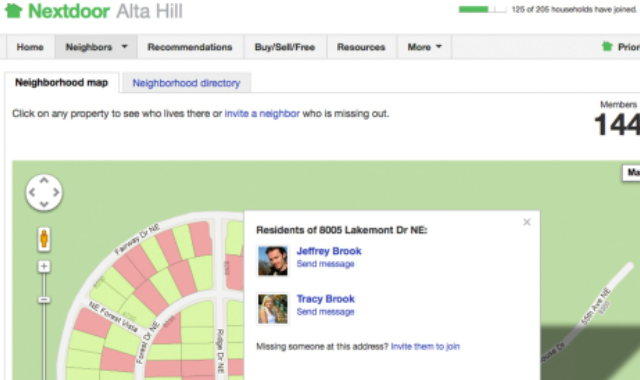
Task: Pan the map left with arrow
Action: (32, 192)
